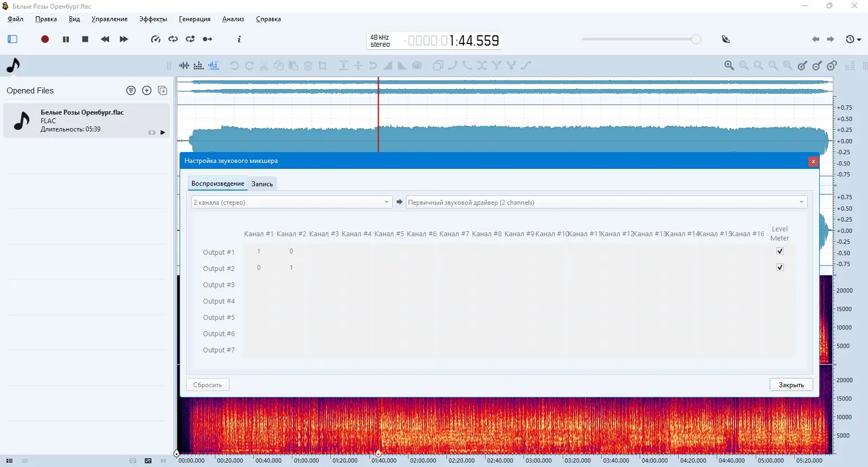Screen dimensions: 868x467
Task: Expand the "2 канала (стерео)" dropdown
Action: tap(291, 202)
